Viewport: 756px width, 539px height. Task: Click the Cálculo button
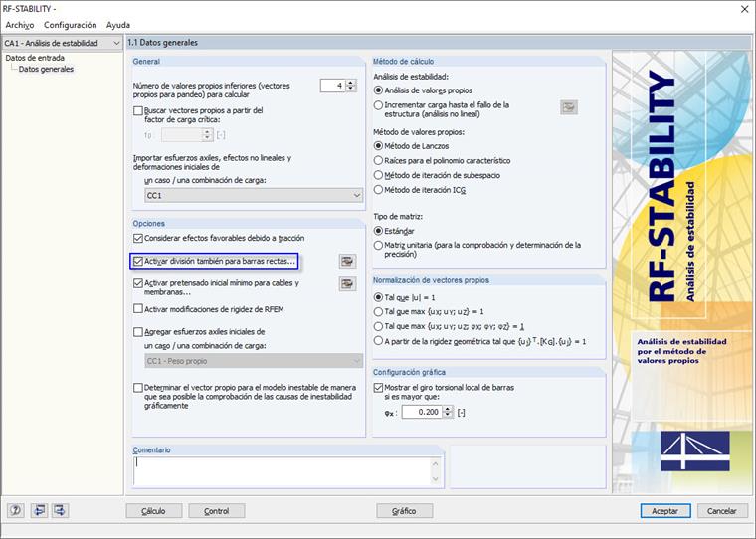(x=154, y=511)
